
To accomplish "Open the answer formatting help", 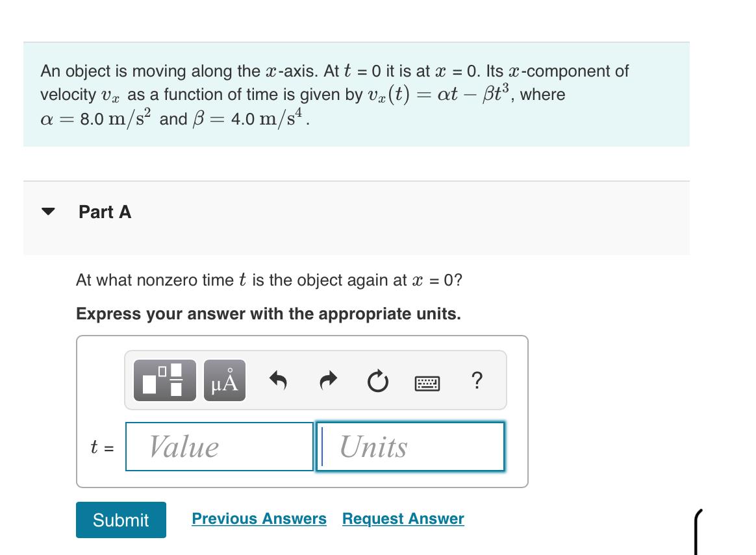I will pos(477,382).
